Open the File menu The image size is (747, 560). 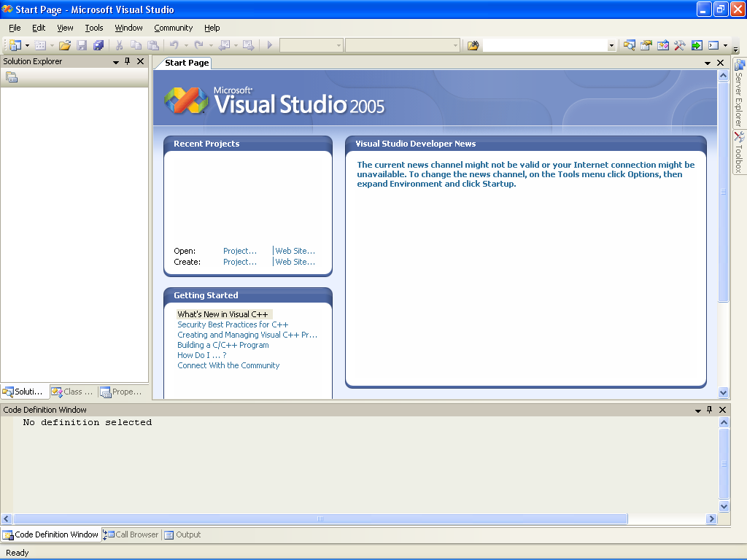pyautogui.click(x=15, y=28)
